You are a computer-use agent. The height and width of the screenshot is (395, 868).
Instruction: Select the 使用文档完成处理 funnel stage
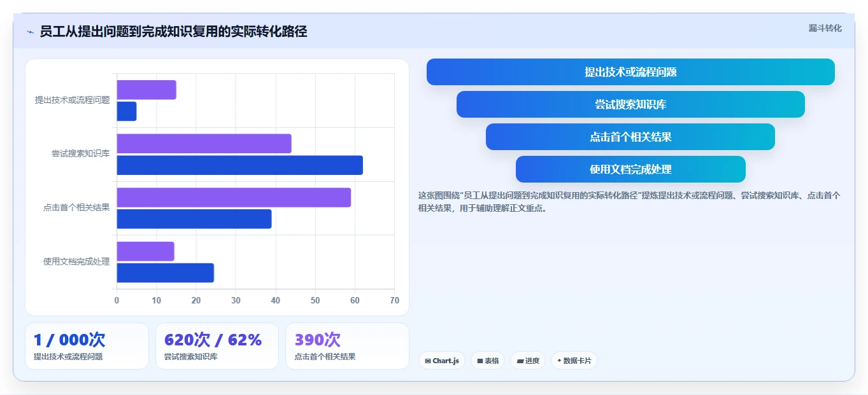[630, 169]
